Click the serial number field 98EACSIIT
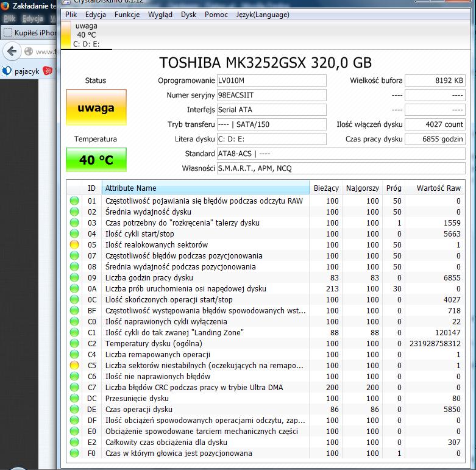The height and width of the screenshot is (470, 476). [272, 95]
